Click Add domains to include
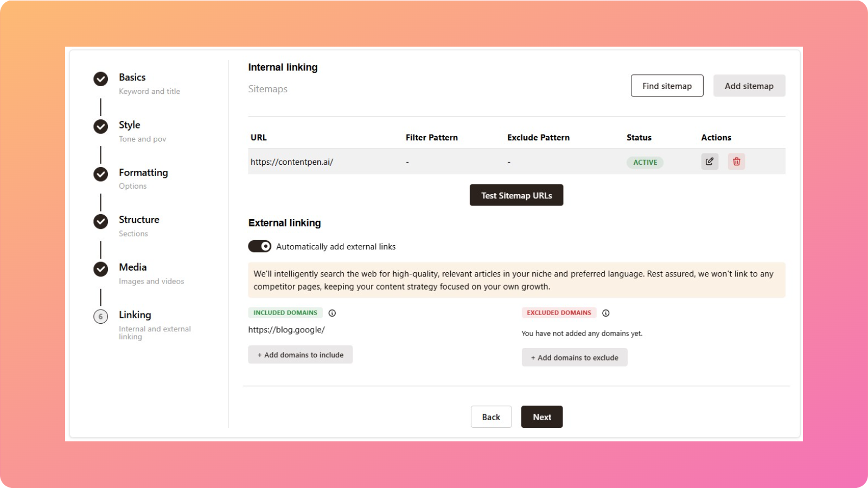868x488 pixels. tap(300, 354)
